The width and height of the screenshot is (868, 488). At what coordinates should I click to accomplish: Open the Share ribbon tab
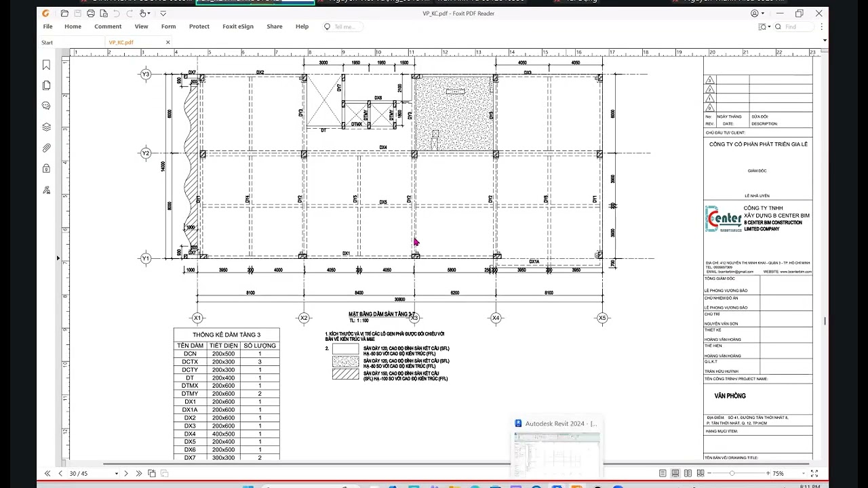275,26
